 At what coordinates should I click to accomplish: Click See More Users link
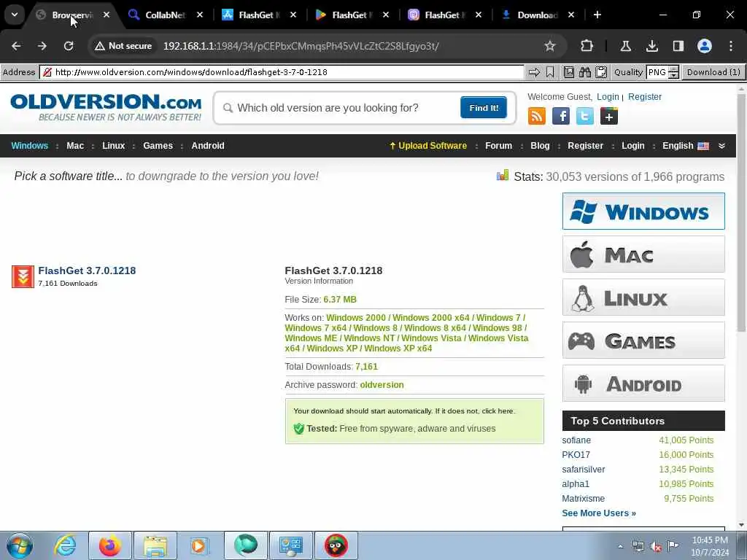(599, 513)
